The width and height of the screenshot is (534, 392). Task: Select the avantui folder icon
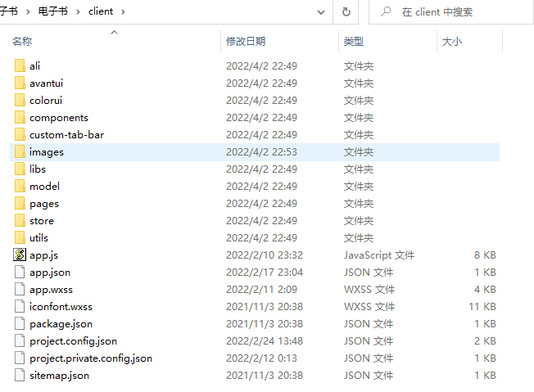click(20, 83)
